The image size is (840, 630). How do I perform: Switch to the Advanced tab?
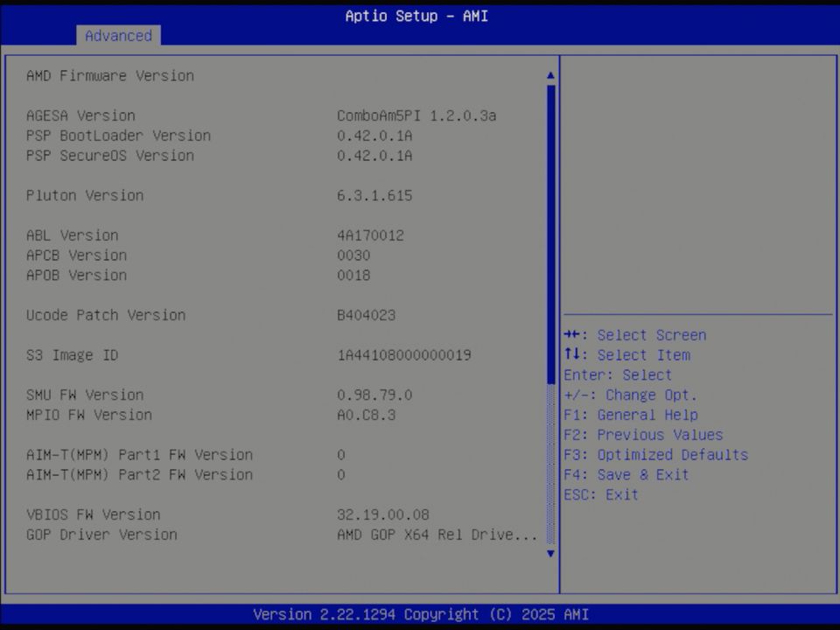[118, 36]
